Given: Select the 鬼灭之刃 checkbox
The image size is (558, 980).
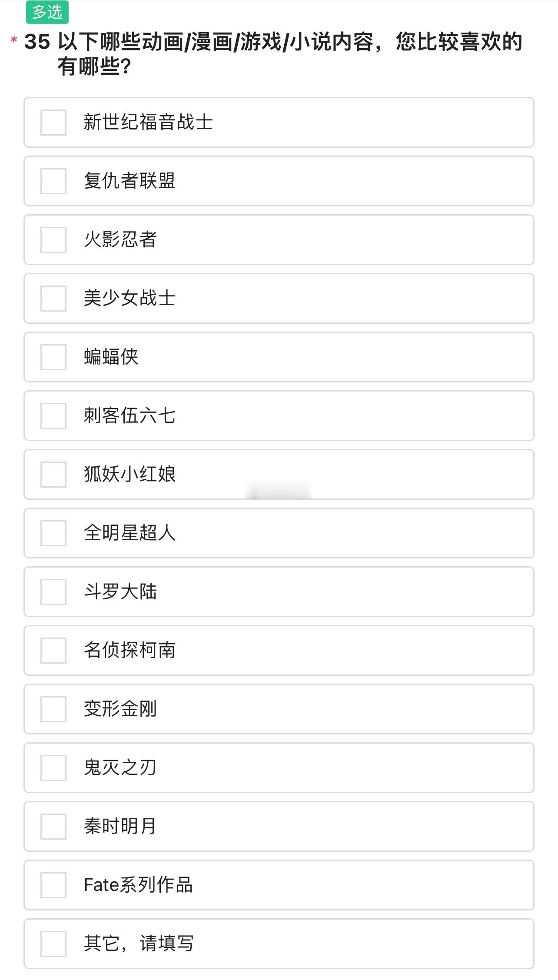Looking at the screenshot, I should 53,768.
